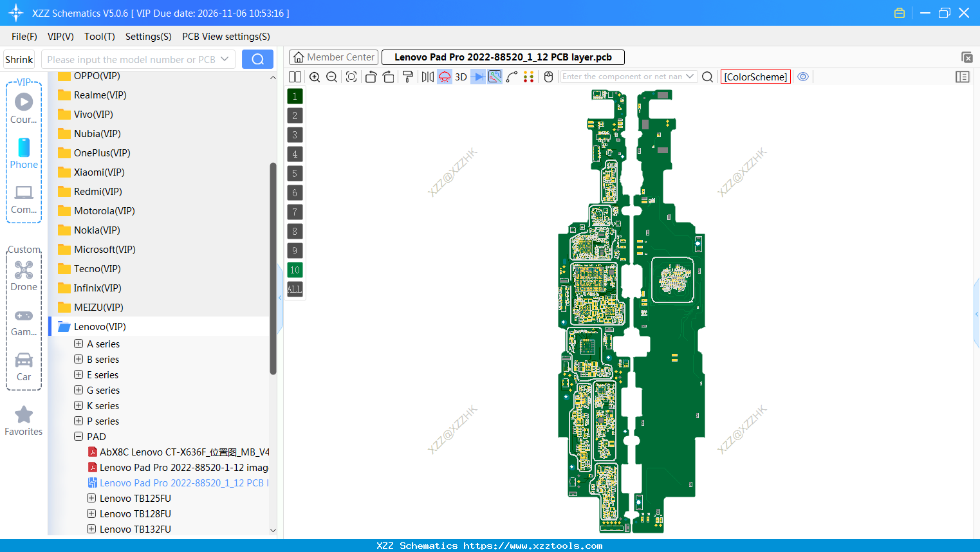Open the PCB View settings menu

tap(225, 37)
